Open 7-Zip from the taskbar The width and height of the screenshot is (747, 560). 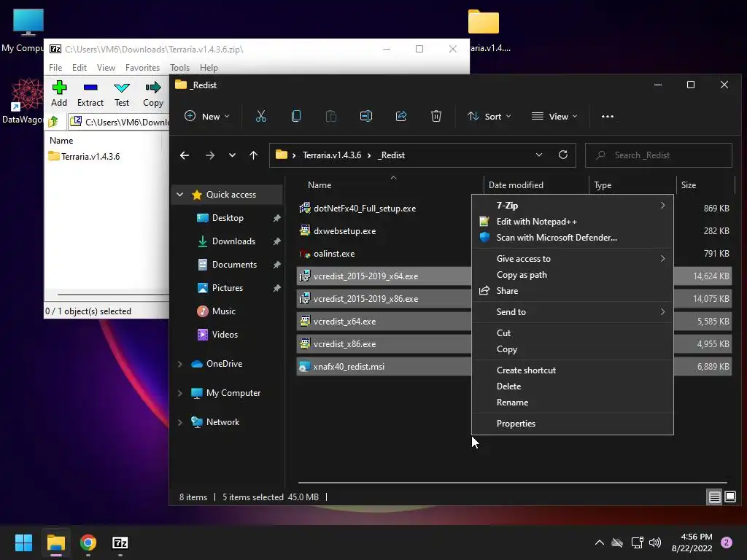tap(120, 542)
